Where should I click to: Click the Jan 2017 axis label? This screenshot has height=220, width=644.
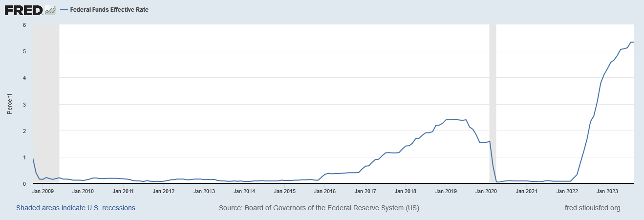point(365,191)
